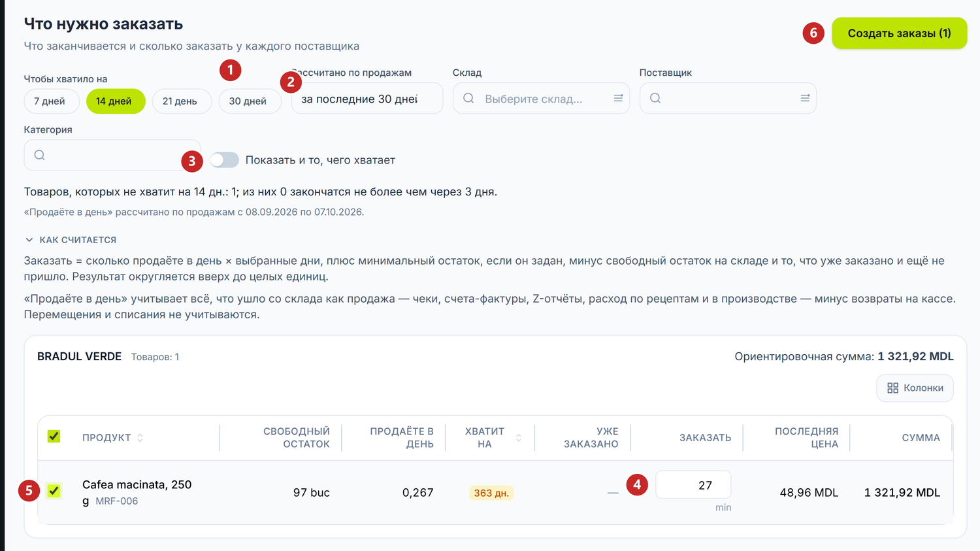
Task: Click the daily sales value 0,267
Action: coord(418,493)
